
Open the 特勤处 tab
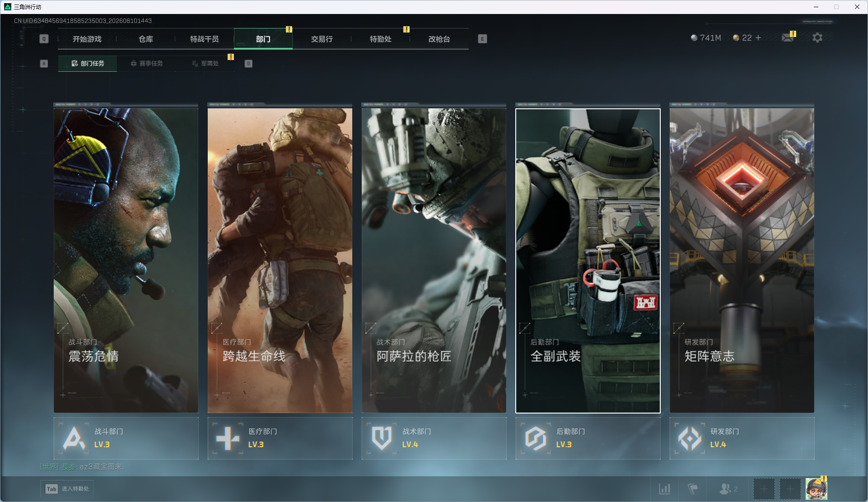coord(381,39)
